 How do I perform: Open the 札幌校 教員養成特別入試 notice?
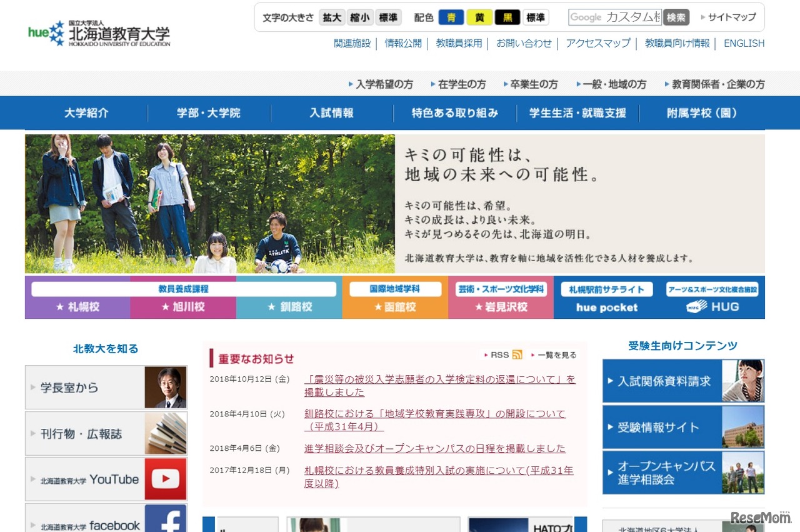439,477
